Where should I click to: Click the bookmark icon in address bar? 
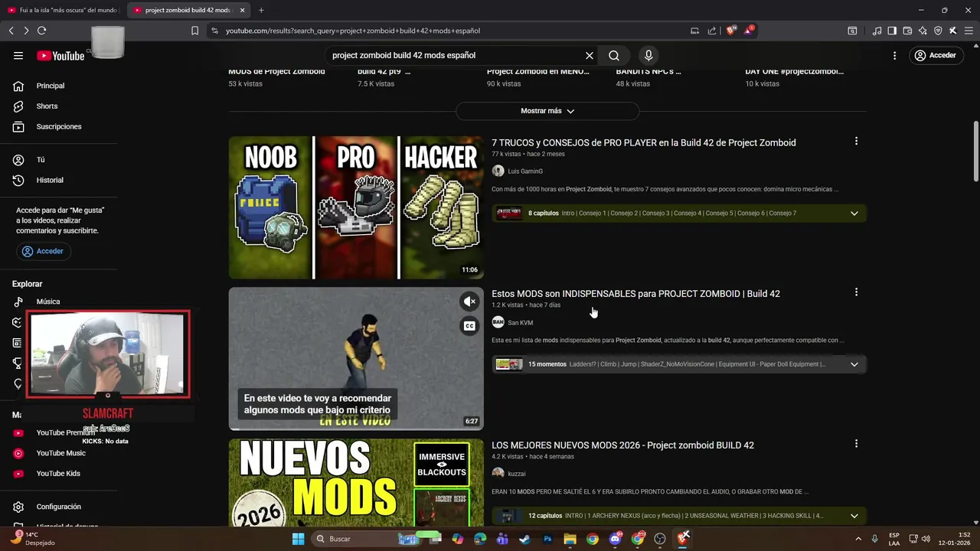(x=194, y=31)
